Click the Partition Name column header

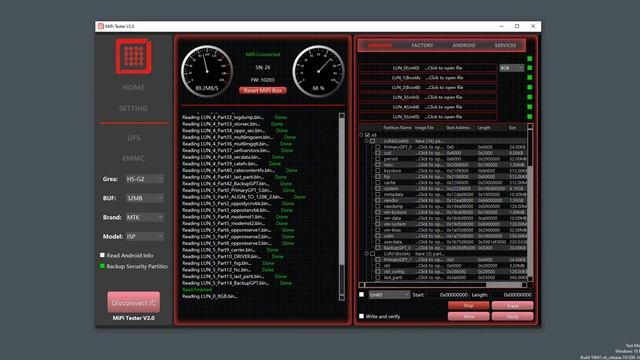point(397,128)
